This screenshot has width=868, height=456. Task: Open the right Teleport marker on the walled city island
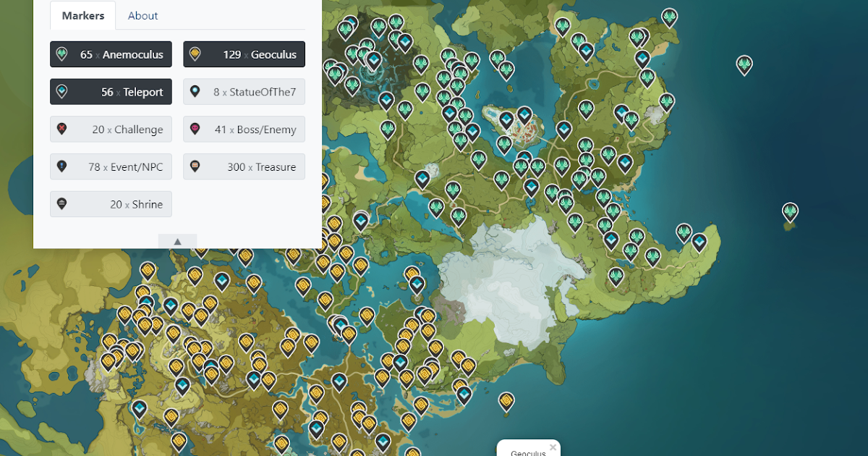click(x=524, y=116)
